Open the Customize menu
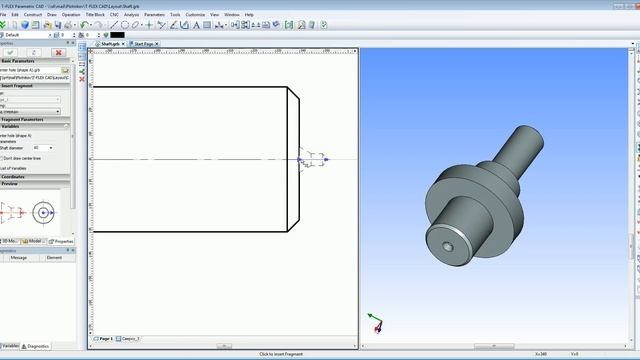The width and height of the screenshot is (640, 360). (x=195, y=15)
